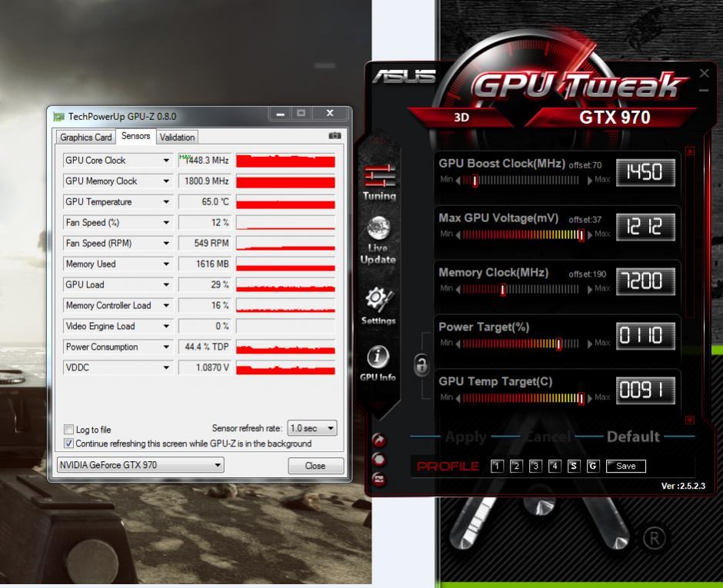Click the red arrow icon below GPU Info
This screenshot has width=723, height=588.
(x=379, y=440)
